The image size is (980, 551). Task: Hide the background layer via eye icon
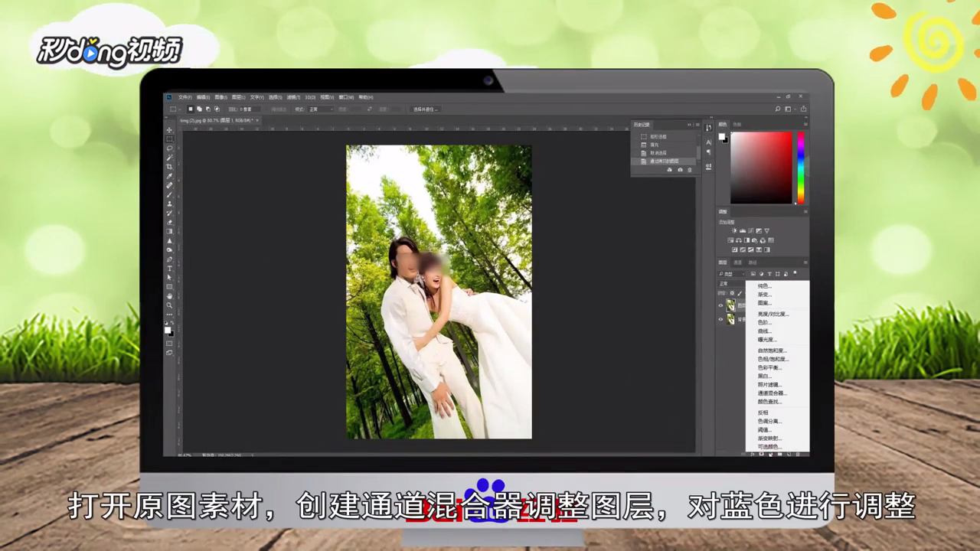click(720, 319)
